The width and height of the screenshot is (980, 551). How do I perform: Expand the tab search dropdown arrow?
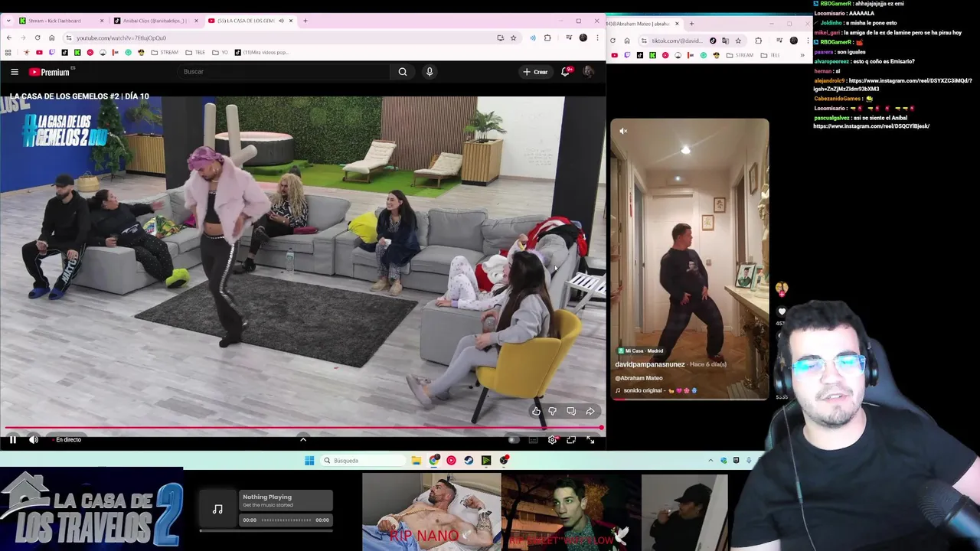click(8, 21)
